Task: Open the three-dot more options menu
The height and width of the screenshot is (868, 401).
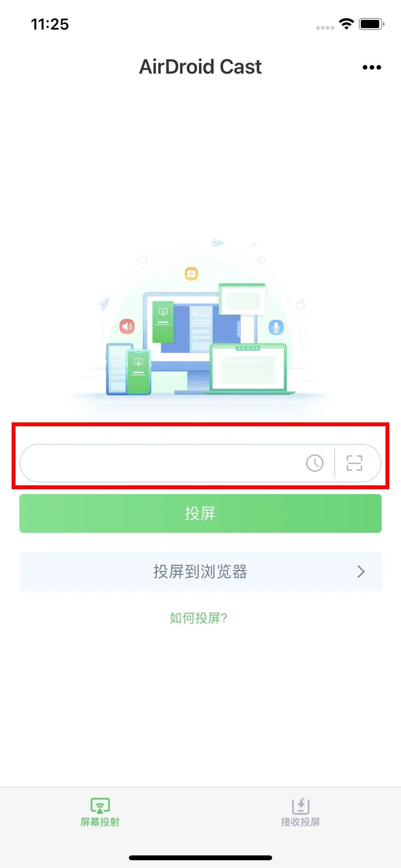Action: (371, 67)
